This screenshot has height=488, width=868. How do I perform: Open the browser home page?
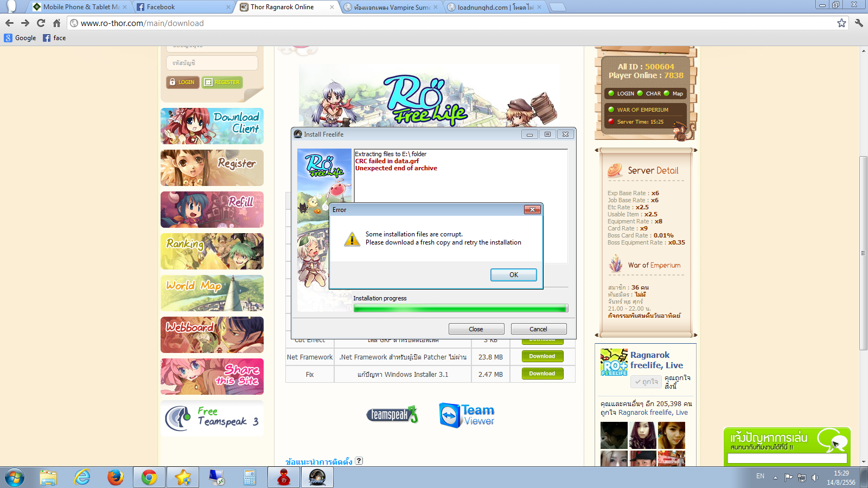click(56, 23)
